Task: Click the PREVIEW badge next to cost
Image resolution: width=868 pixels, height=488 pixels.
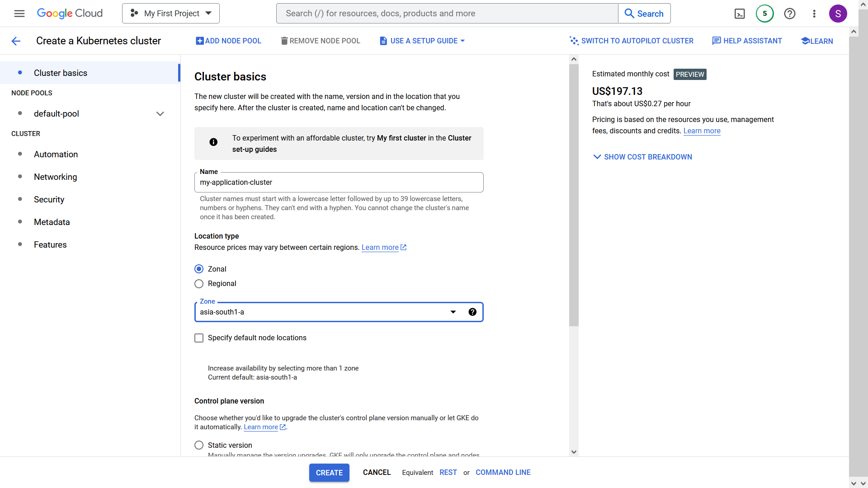Action: point(690,75)
